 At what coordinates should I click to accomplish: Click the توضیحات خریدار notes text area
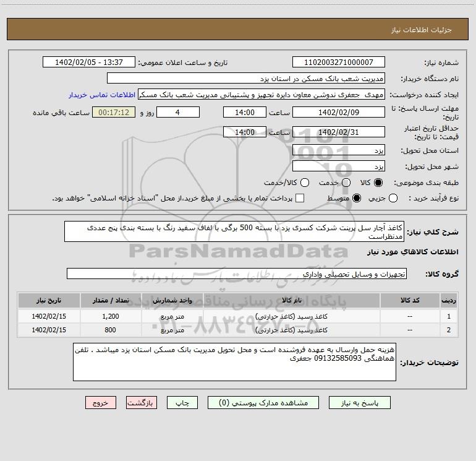tap(234, 362)
